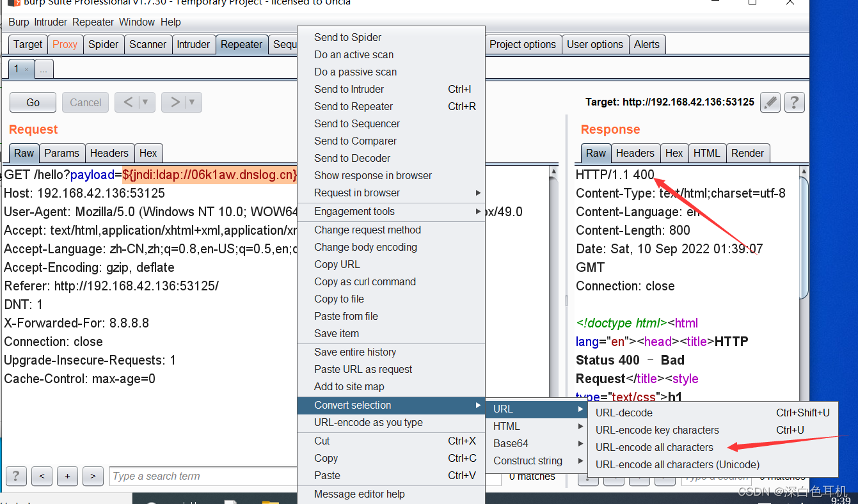This screenshot has height=504, width=858.
Task: Add new Repeater tab with ellipsis
Action: click(x=44, y=69)
